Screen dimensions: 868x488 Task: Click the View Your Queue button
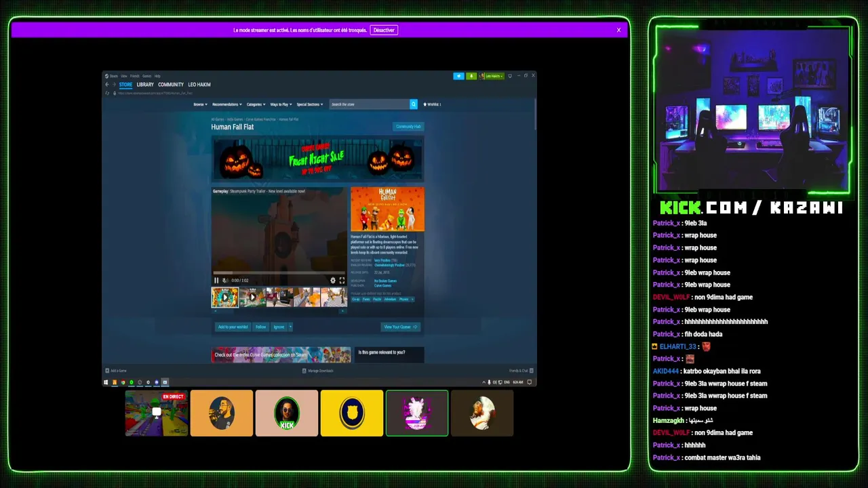point(400,327)
